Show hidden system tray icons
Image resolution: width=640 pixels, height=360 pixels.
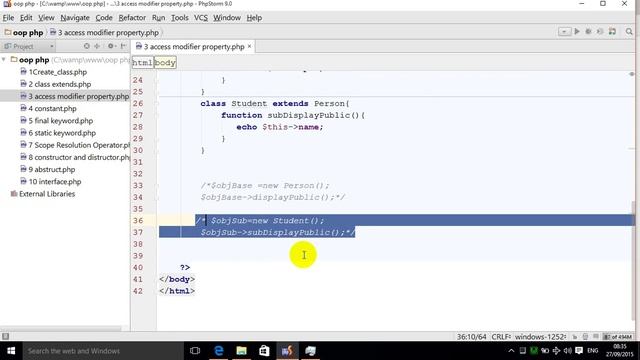pyautogui.click(x=511, y=351)
